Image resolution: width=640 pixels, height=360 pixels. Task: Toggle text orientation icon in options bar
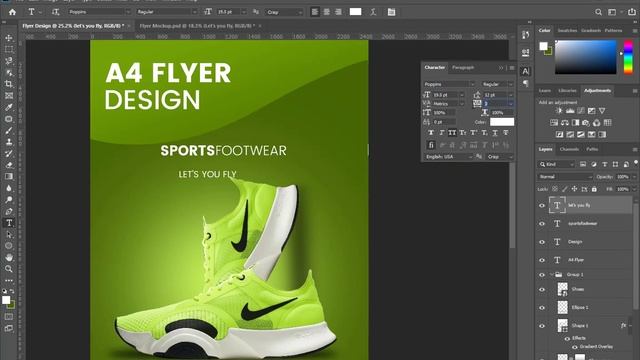pyautogui.click(x=55, y=12)
